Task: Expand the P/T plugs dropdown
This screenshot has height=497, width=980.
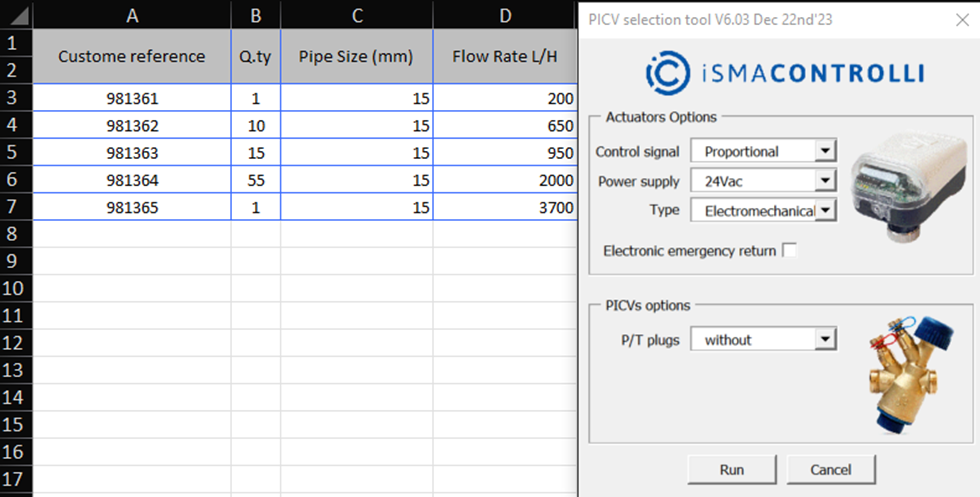Action: tap(824, 340)
